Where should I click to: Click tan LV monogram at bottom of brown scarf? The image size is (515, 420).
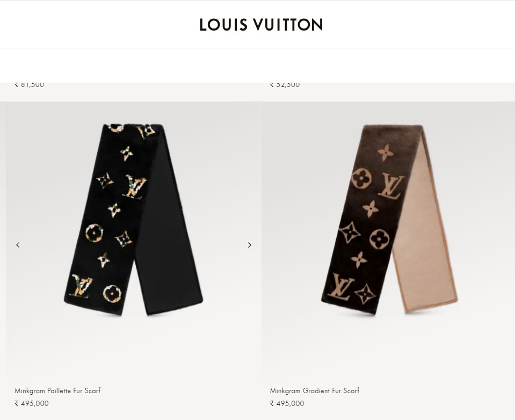click(340, 287)
